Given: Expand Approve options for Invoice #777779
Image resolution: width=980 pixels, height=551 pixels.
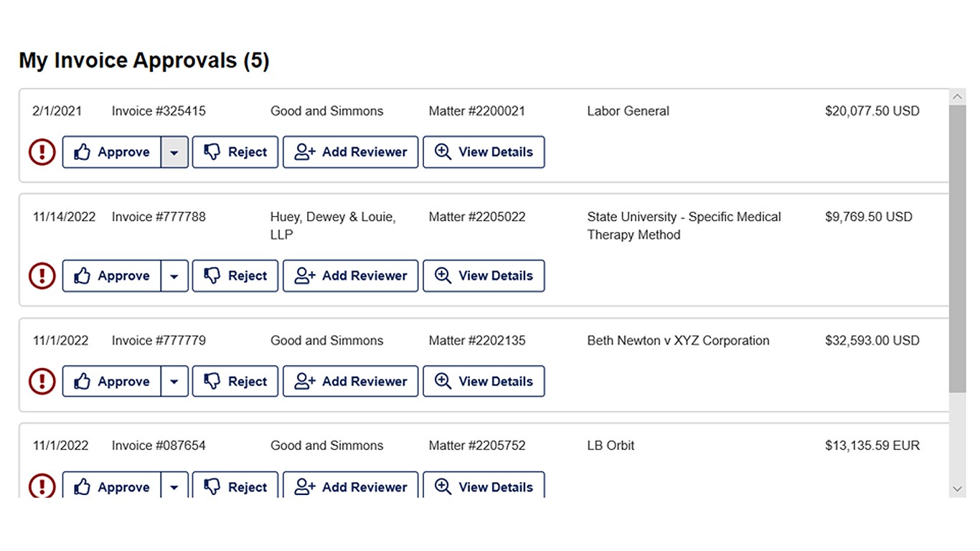Looking at the screenshot, I should 174,382.
